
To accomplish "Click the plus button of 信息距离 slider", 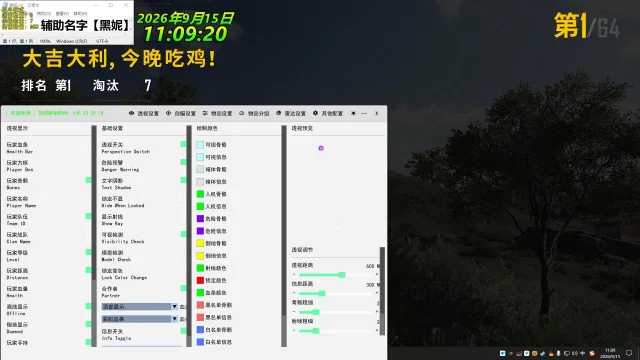I will pos(377,293).
